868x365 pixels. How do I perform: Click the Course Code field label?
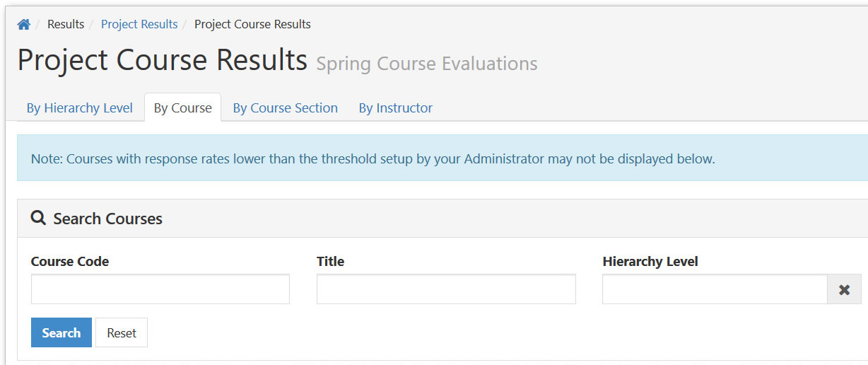[x=70, y=261]
